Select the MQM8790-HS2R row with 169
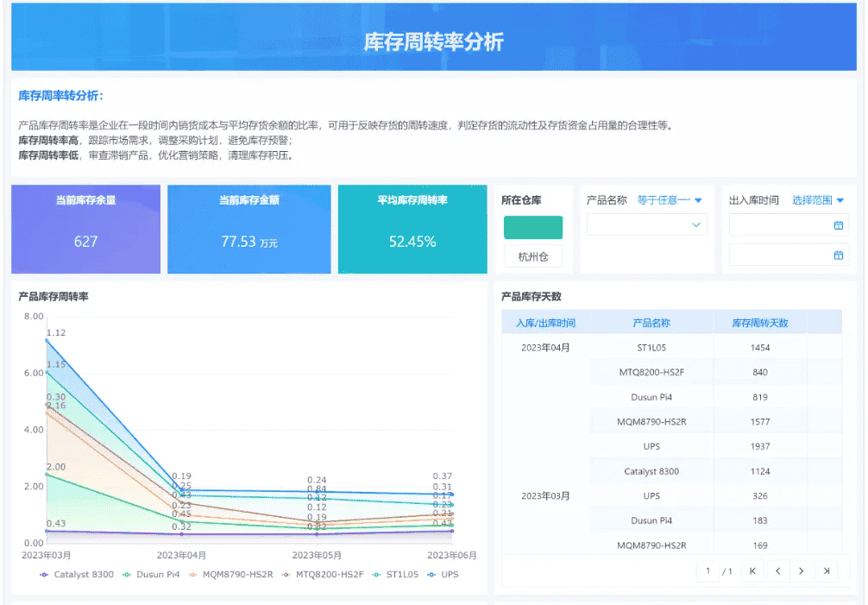Screen dimensions: 868x605 point(716,545)
